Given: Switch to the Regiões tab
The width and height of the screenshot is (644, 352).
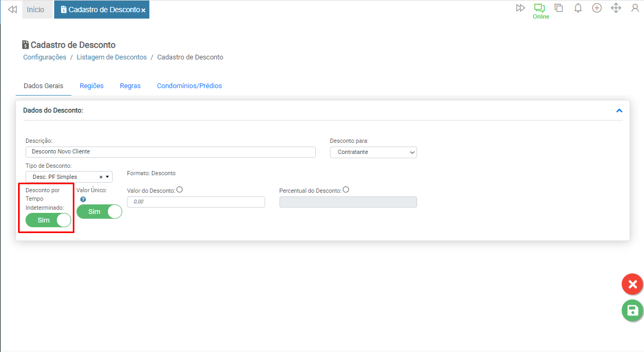Looking at the screenshot, I should point(91,85).
